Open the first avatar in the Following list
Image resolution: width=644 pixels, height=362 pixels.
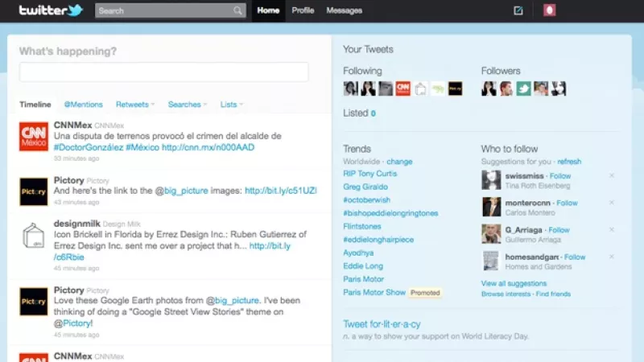point(351,88)
